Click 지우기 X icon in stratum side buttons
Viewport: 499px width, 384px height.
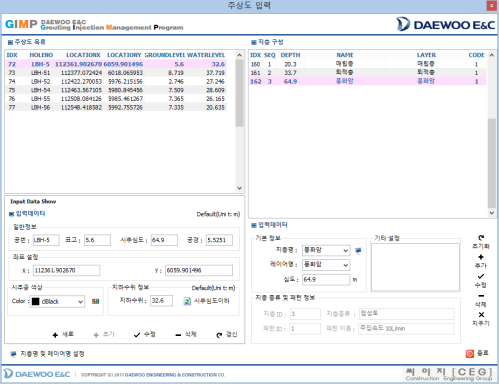481,315
